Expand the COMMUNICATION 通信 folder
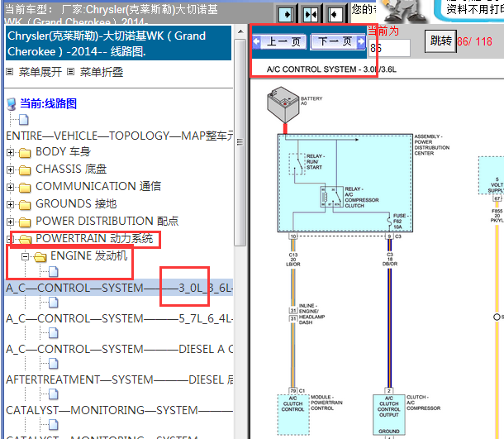This screenshot has height=439, width=504. pos(10,187)
